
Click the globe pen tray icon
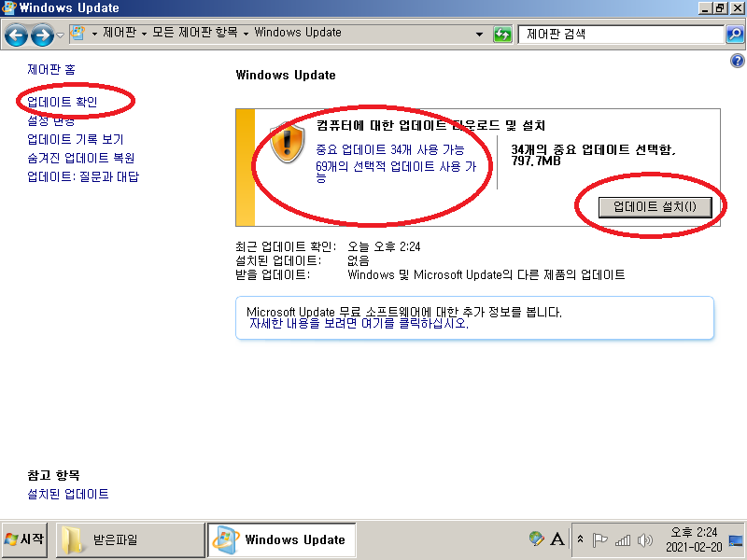click(536, 539)
